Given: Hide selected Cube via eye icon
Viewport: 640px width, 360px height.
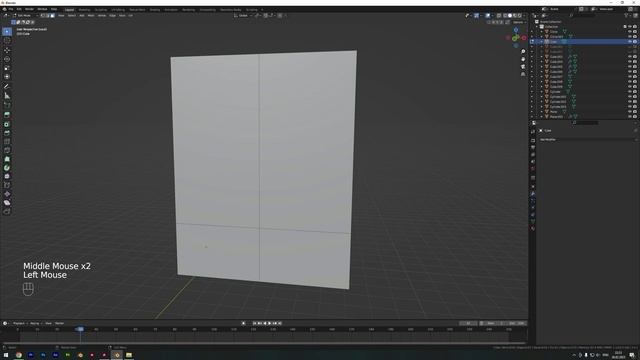Looking at the screenshot, I should pyautogui.click(x=630, y=42).
